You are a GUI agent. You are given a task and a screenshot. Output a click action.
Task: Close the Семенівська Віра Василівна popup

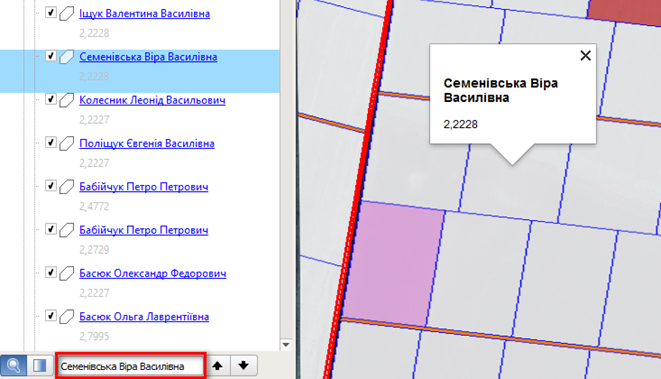tap(585, 56)
